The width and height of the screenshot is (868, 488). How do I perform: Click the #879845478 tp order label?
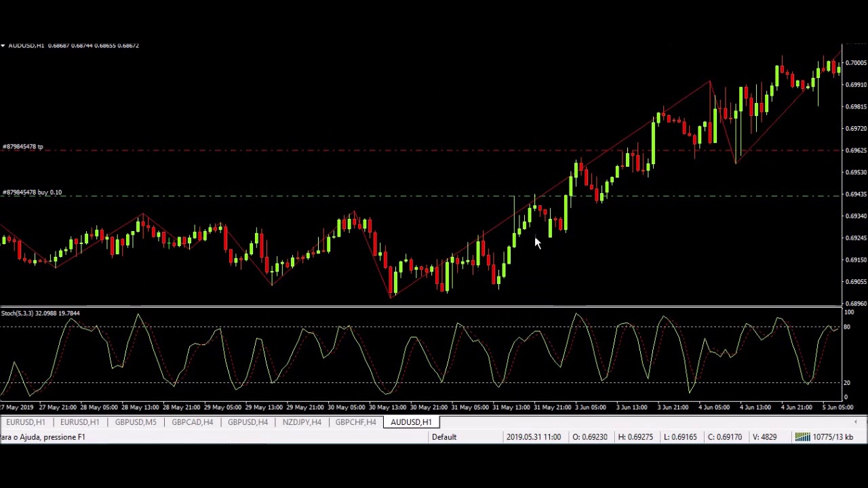point(23,146)
